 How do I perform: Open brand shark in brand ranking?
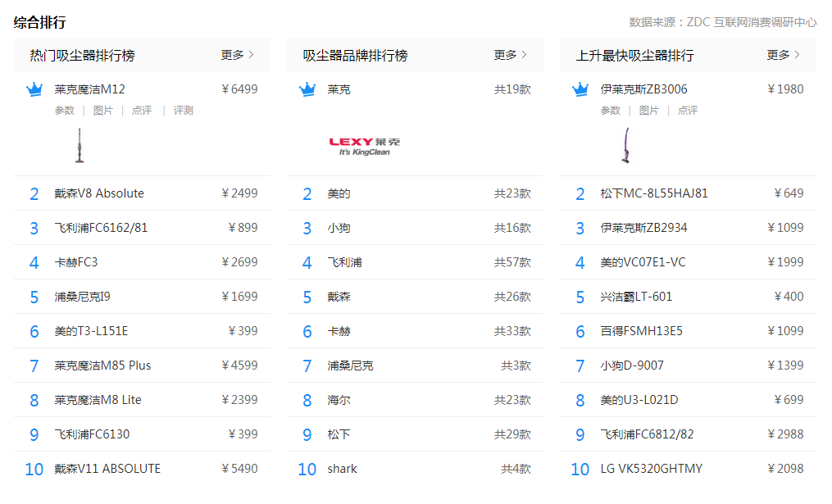click(x=343, y=469)
